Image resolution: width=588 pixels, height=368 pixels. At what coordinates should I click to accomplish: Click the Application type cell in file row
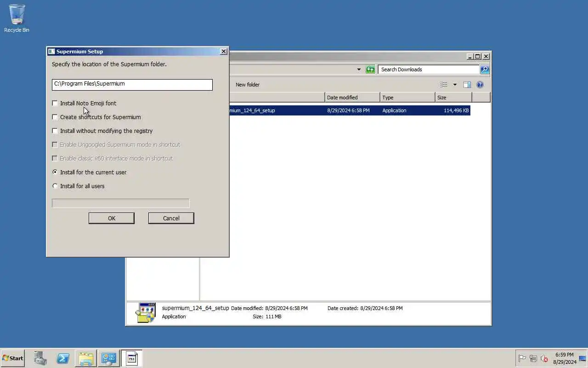[x=394, y=110]
